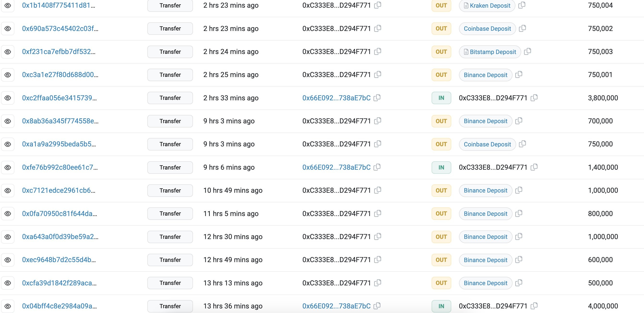Select timestamp 2 hrs 33 mins ago
This screenshot has height=313, width=644.
[x=231, y=98]
